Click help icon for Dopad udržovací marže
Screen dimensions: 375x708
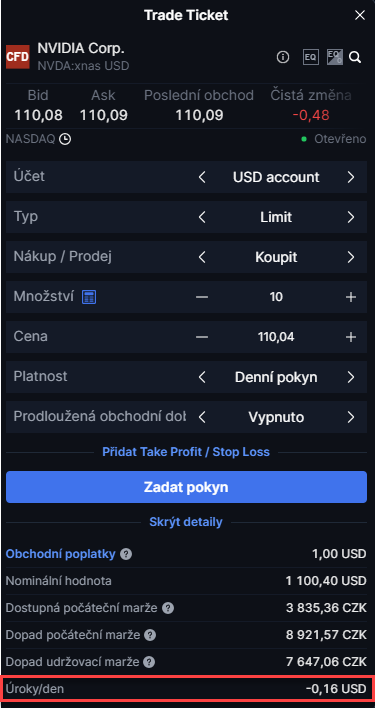149,662
